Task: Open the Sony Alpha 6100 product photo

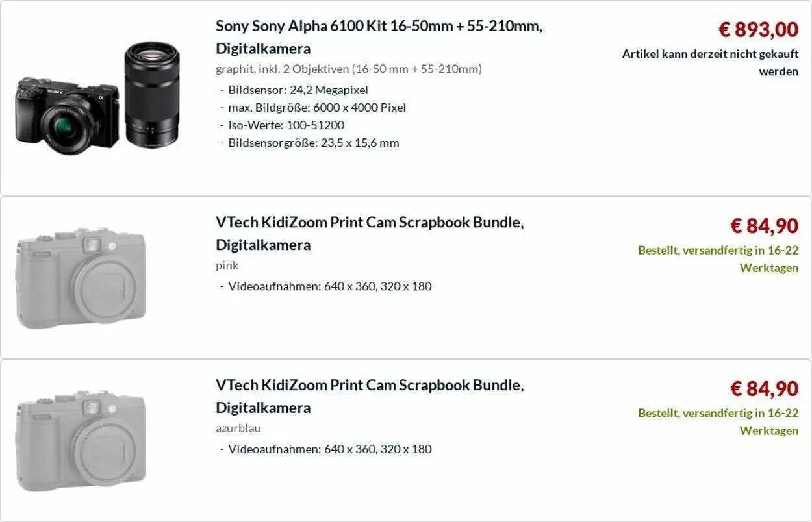Action: (97, 95)
